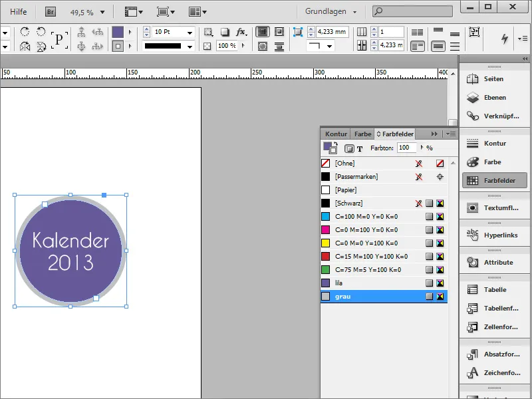This screenshot has width=532, height=399.
Task: Open the Zeichenfo... panel in the dock
Action: click(x=494, y=373)
